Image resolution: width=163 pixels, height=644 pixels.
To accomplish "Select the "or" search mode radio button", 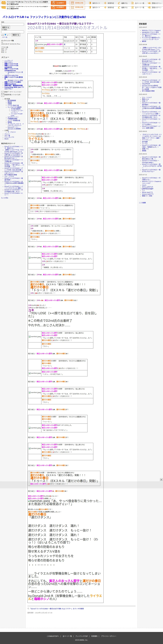I will pos(10,35).
